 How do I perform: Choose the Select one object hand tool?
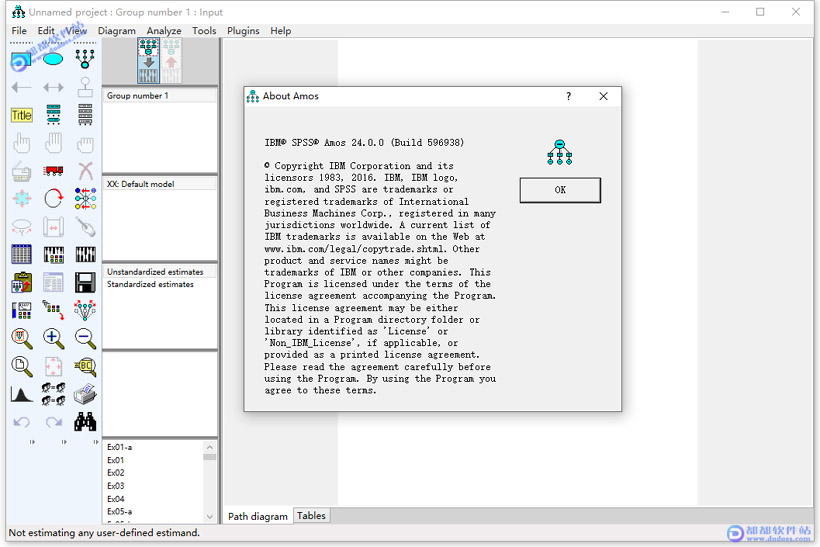tap(21, 143)
